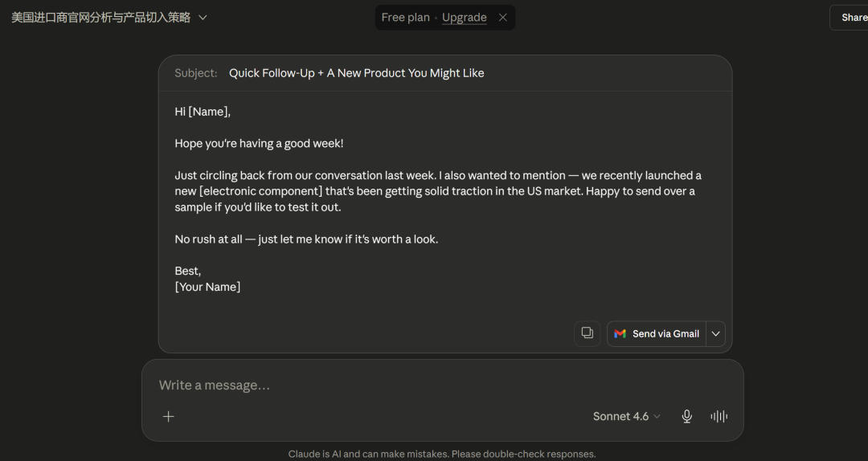Screen dimensions: 868x461
Task: Click the No rush at all sentence
Action: click(x=306, y=239)
